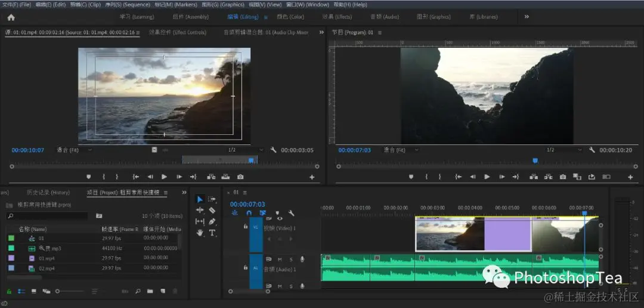This screenshot has height=308, width=644.
Task: Expand workspace overflow chevrons at top
Action: pos(527,17)
